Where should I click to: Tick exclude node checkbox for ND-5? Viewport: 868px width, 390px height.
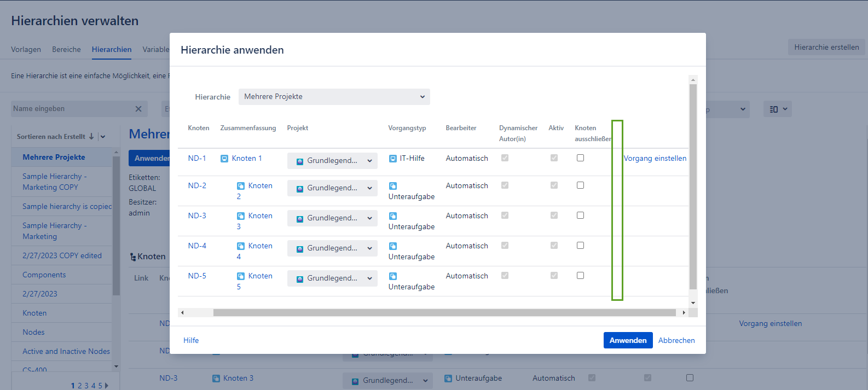pos(580,276)
